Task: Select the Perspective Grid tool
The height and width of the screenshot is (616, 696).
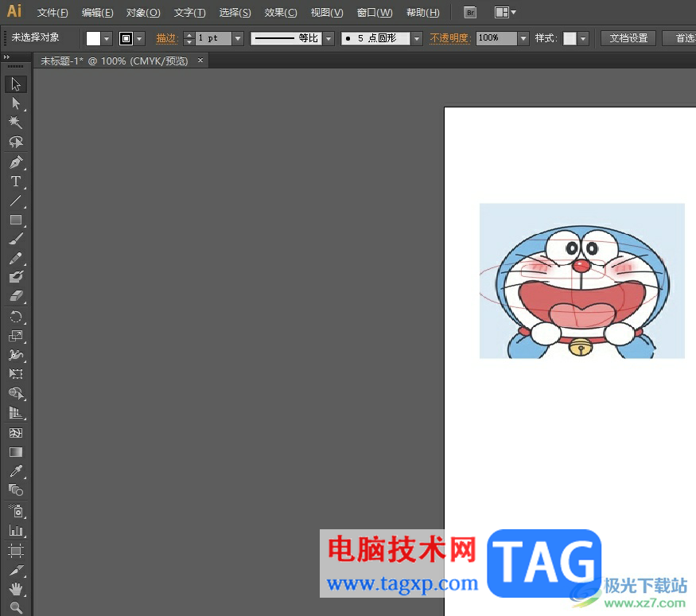Action: [16, 413]
